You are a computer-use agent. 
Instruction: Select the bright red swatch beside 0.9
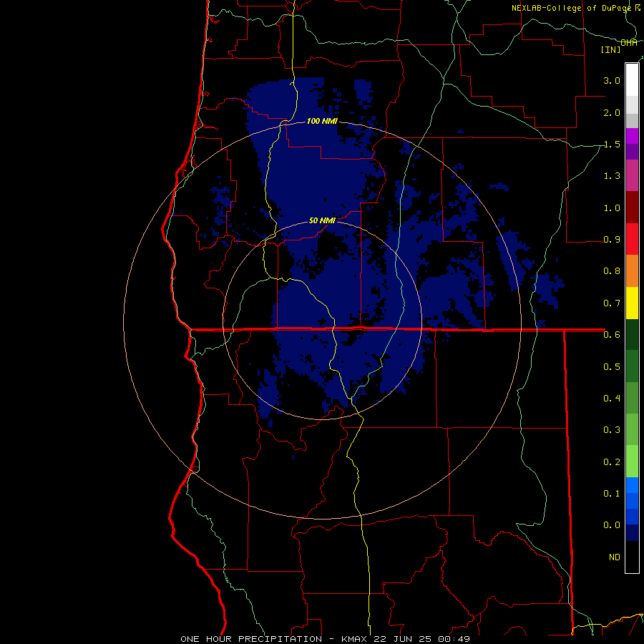(x=632, y=239)
